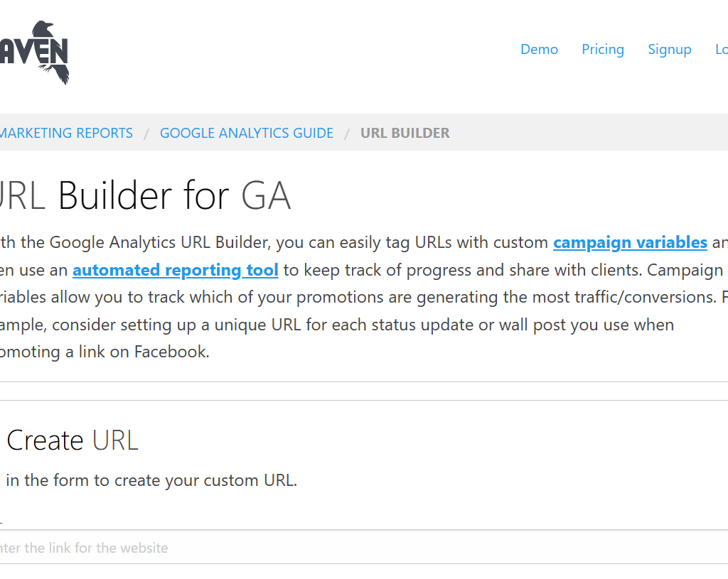Sign up using the Signup navigation link
The image size is (728, 579).
click(669, 49)
